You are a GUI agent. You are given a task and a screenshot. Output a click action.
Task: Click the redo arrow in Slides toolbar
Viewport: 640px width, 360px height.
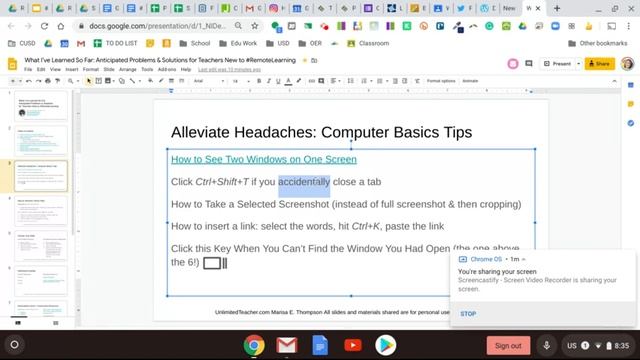(38, 81)
